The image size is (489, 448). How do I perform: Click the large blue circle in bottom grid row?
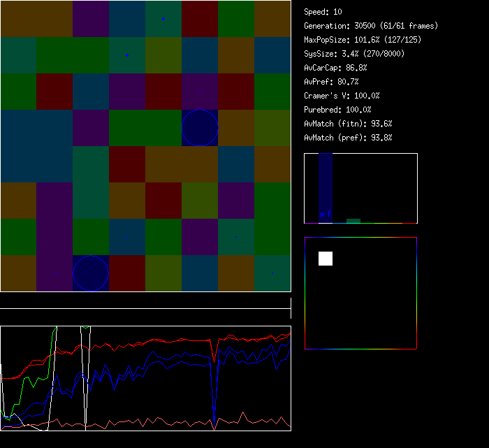point(91,273)
